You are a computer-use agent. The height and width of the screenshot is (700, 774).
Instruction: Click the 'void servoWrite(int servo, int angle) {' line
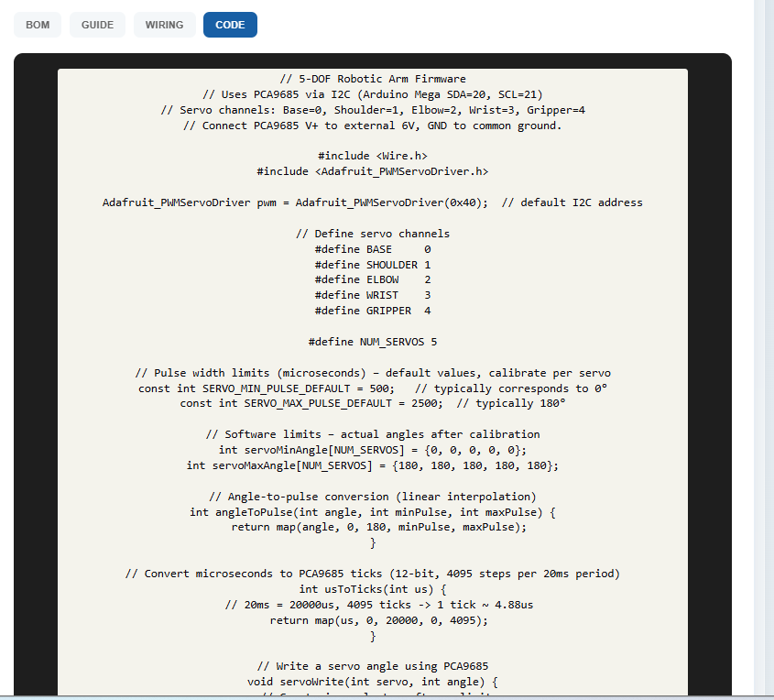pyautogui.click(x=373, y=682)
